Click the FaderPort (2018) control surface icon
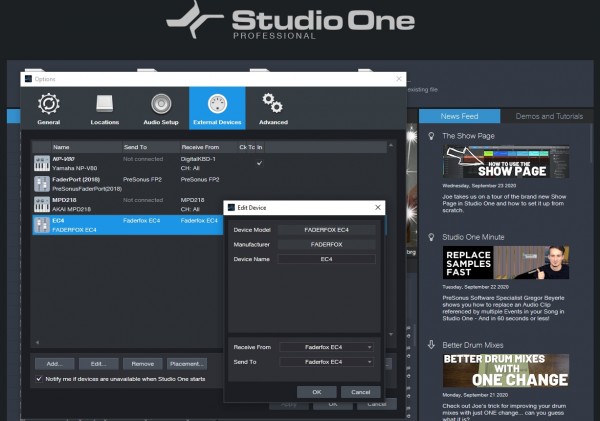Screen dimensions: 600x421 point(42,184)
